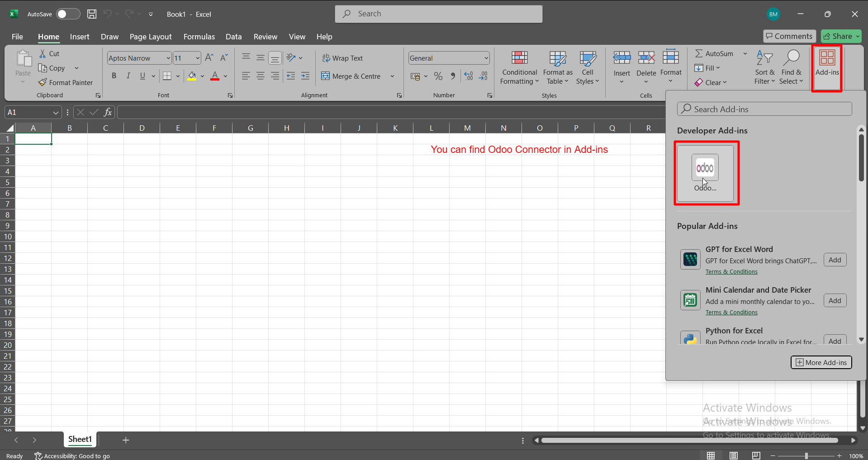Expand the font name dropdown
The width and height of the screenshot is (868, 460).
168,58
